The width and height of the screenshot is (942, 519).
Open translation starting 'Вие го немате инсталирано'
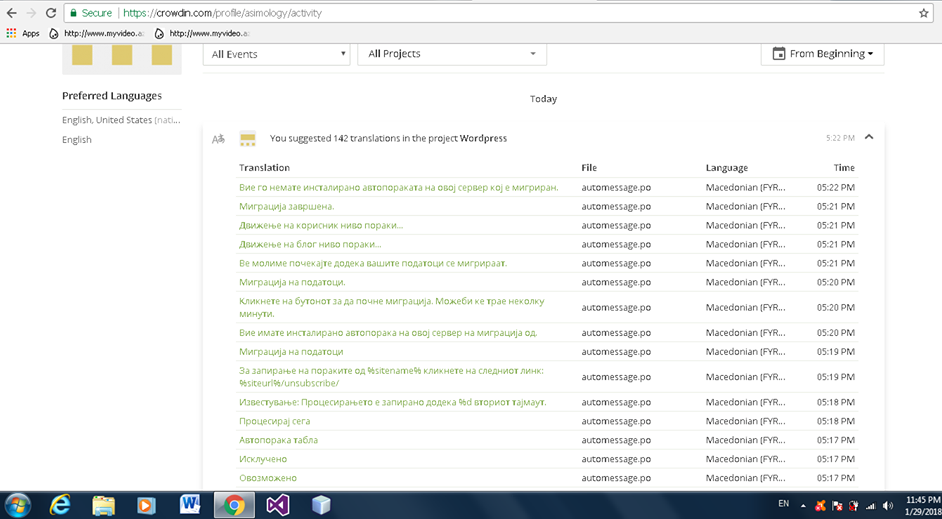pyautogui.click(x=398, y=187)
